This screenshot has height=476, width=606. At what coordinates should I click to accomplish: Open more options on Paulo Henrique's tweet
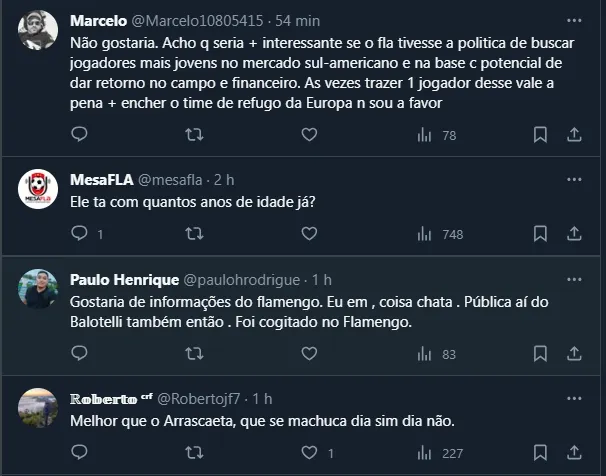pyautogui.click(x=574, y=278)
